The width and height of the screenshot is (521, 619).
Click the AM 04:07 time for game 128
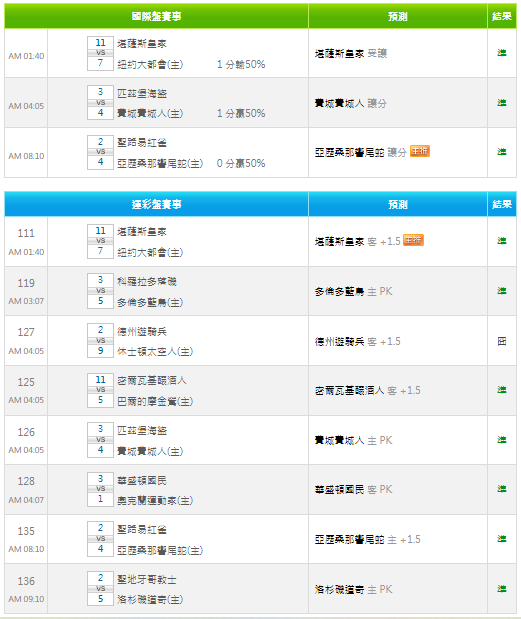pyautogui.click(x=26, y=500)
